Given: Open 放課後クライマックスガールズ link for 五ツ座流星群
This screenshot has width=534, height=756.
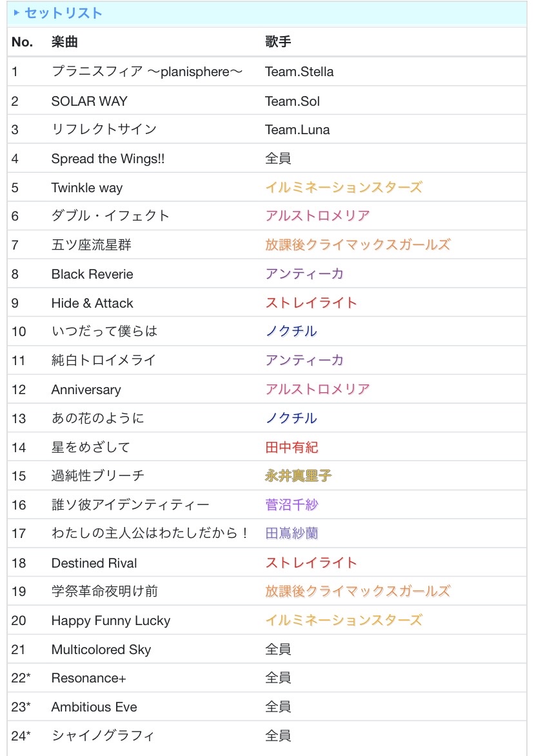Looking at the screenshot, I should 357,244.
